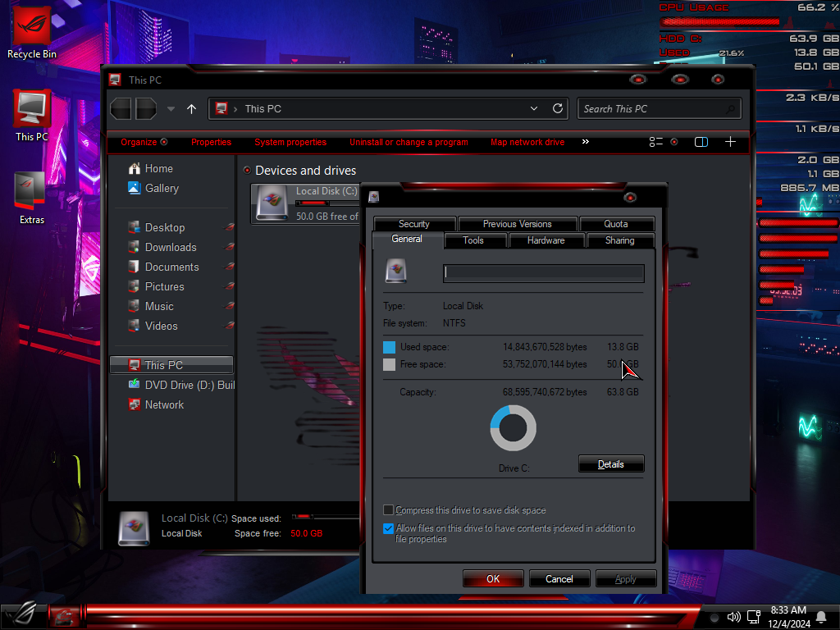Click the Pictures folder icon in sidebar
This screenshot has height=630, width=840.
134,286
